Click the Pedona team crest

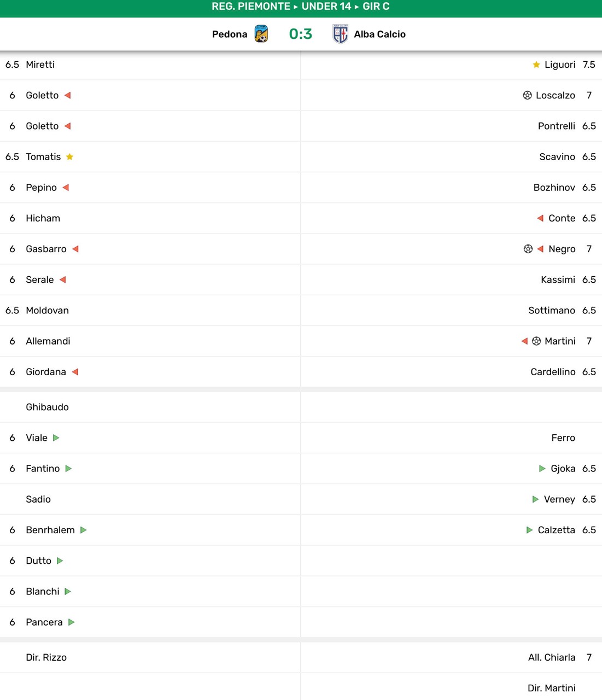[261, 34]
